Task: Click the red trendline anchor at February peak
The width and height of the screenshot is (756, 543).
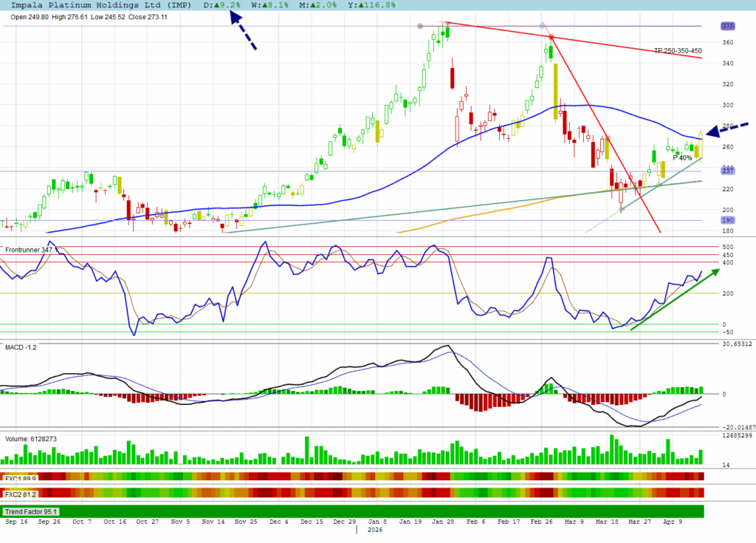Action: coord(551,37)
